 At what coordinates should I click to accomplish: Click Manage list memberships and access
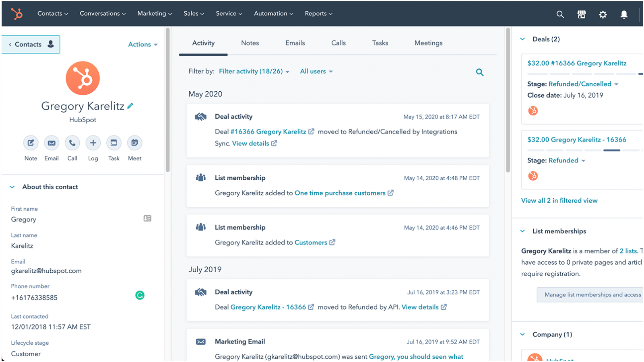pos(592,294)
